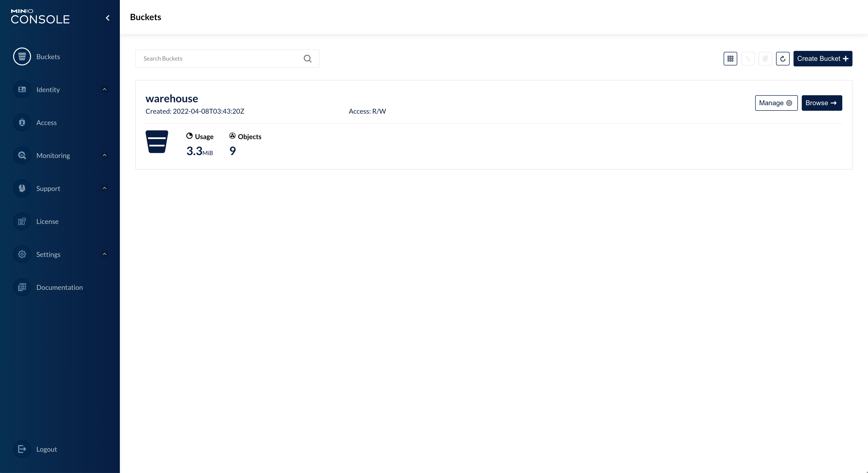Click the Create Bucket button
The image size is (868, 473).
point(823,59)
